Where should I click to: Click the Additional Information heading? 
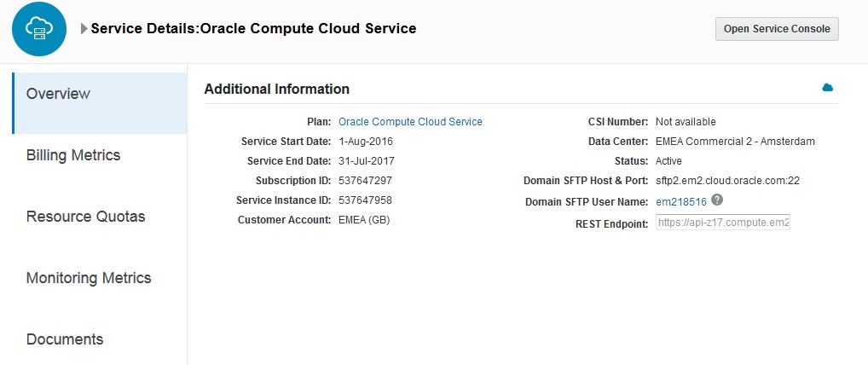click(x=277, y=90)
